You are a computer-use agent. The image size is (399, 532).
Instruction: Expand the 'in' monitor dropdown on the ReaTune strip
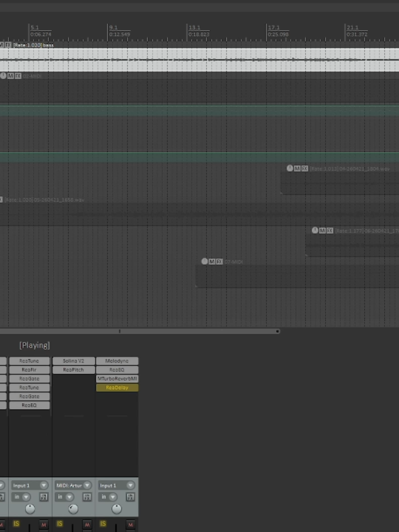click(21, 497)
